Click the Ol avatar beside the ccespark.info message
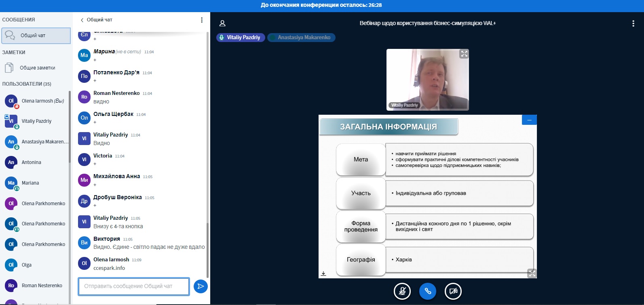 coord(84,263)
